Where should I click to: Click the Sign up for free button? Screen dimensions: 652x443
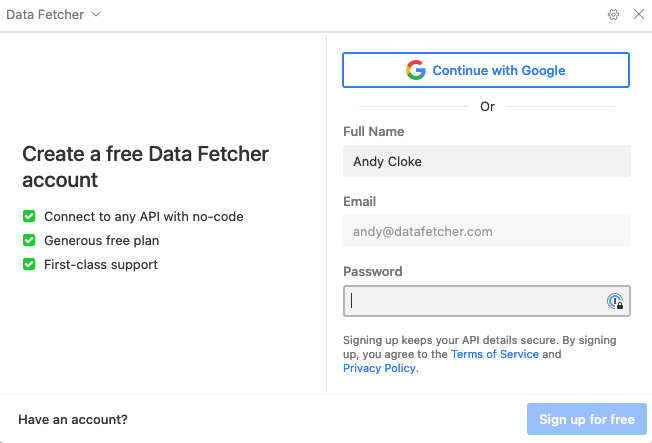click(x=587, y=419)
